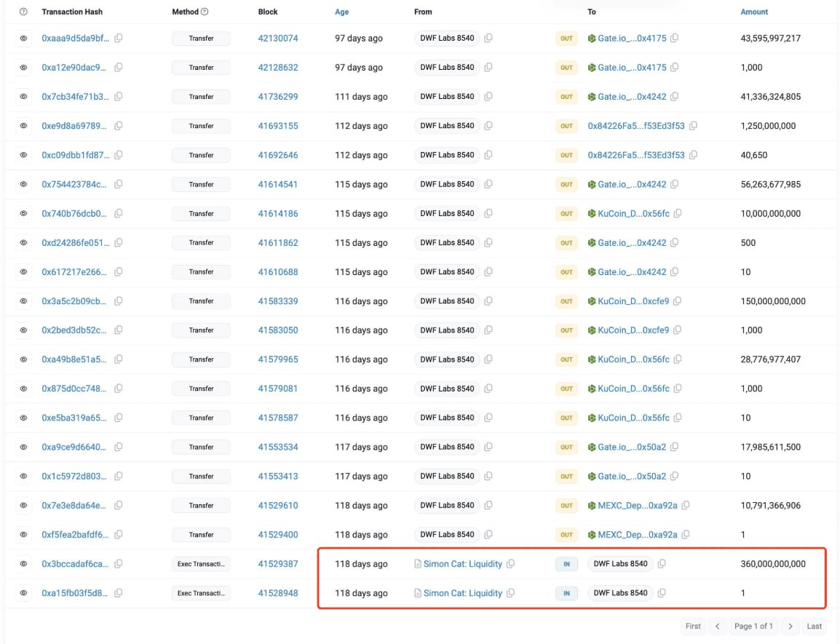Open block 41583050
Viewport: 840px width, 644px height.
[278, 330]
